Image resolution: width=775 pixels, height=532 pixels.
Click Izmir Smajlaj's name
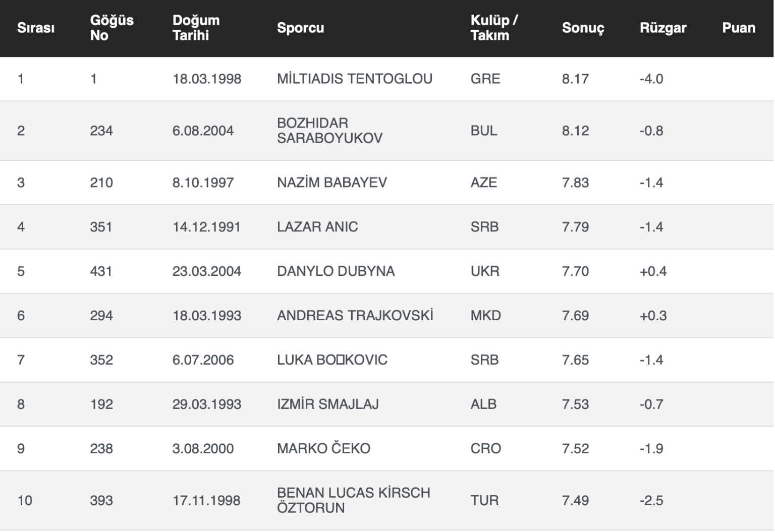click(327, 404)
